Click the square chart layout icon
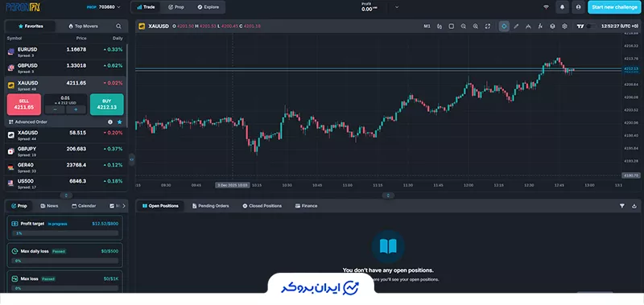This screenshot has height=305, width=644. [x=452, y=27]
